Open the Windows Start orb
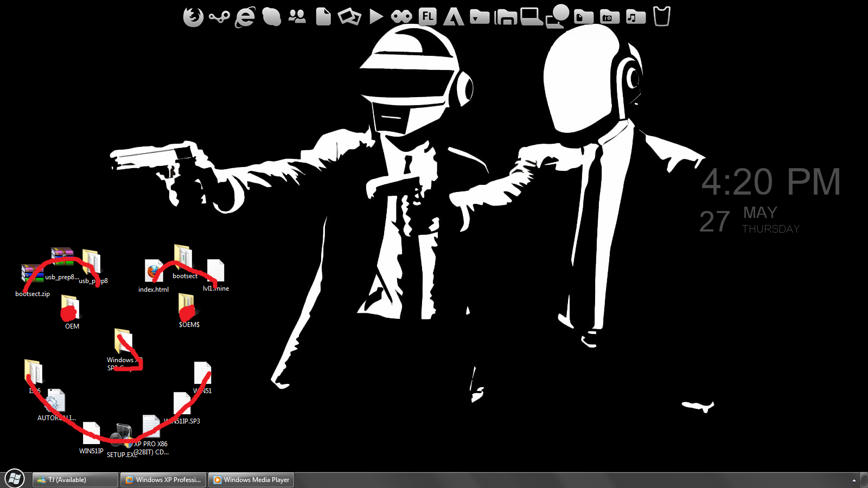The height and width of the screenshot is (488, 868). click(15, 479)
